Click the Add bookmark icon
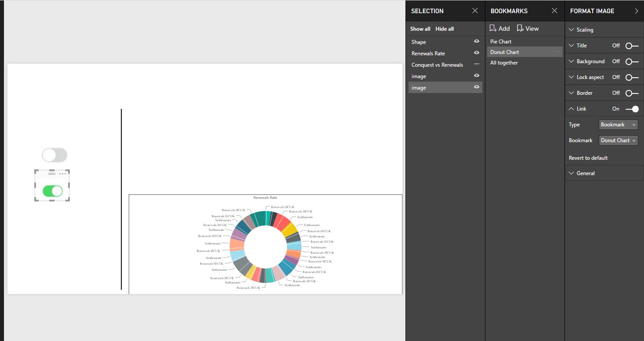644x341 pixels. tap(493, 29)
